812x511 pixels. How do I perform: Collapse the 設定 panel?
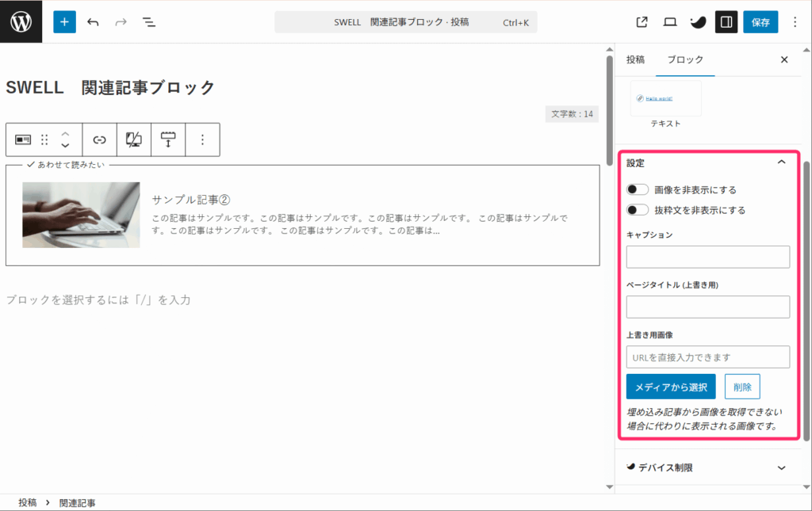pyautogui.click(x=781, y=162)
